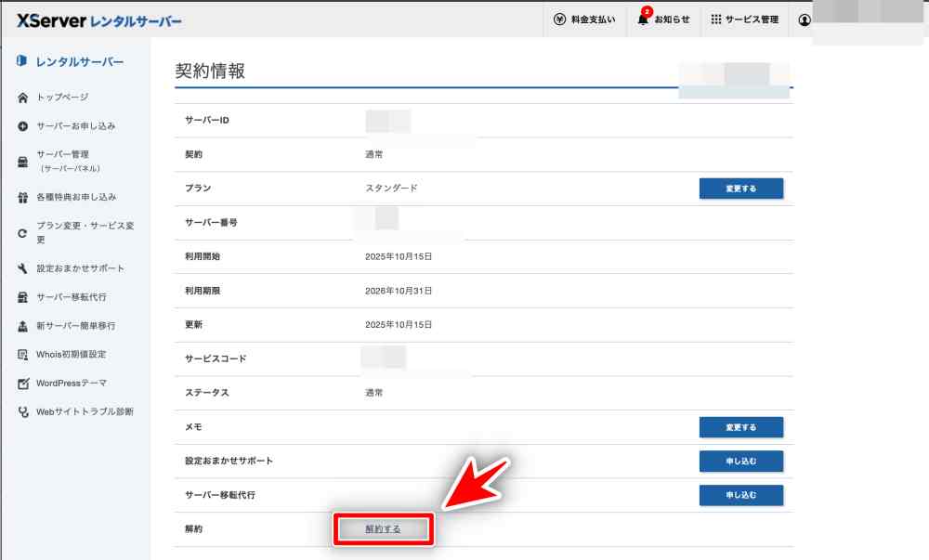The image size is (929, 560).
Task: Open the user account icon menu
Action: [x=805, y=20]
